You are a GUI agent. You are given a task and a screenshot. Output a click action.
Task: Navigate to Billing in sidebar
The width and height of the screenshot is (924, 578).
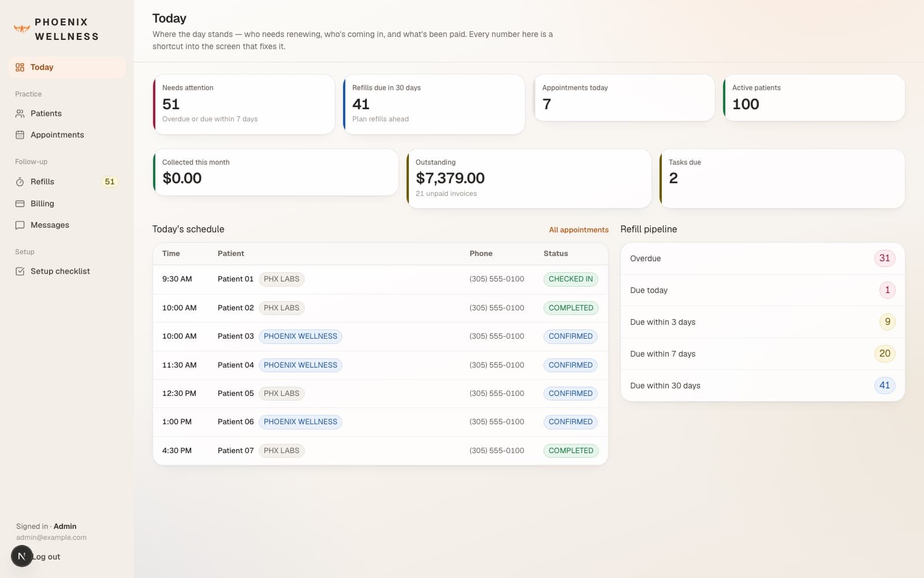[67, 203]
